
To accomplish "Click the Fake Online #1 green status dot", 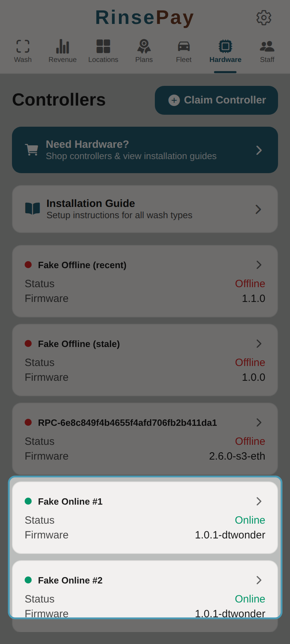I will [28, 501].
